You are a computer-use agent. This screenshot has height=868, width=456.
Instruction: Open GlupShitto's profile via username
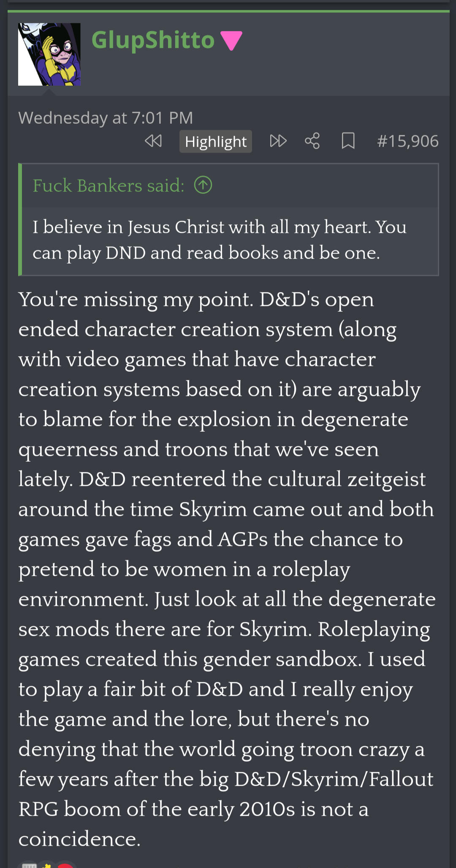coord(153,40)
